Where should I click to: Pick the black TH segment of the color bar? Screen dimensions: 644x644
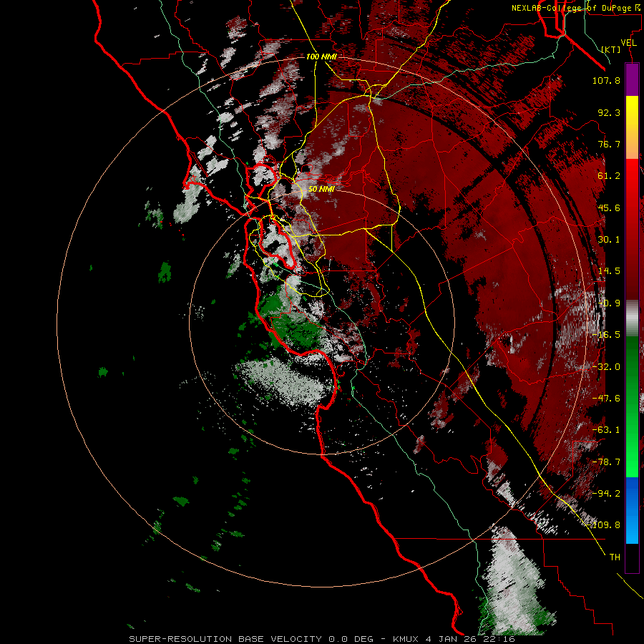coord(632,557)
